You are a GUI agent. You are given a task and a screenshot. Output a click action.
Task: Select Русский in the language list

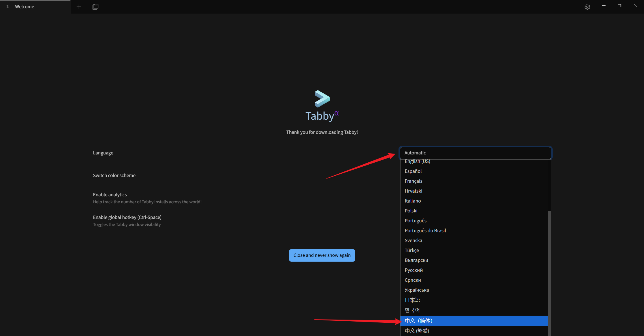coord(474,270)
